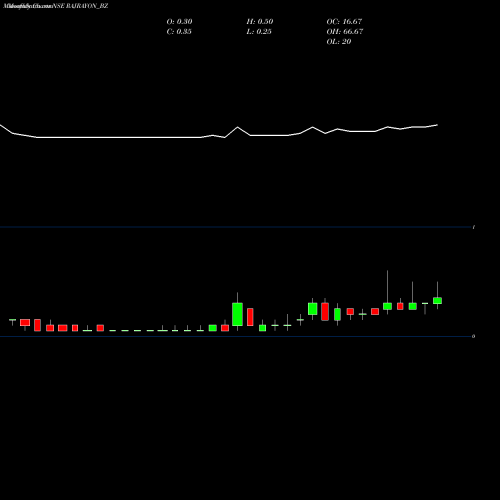The image size is (500, 500).
Task: Click the tallest green candlestick body
Action: point(237,314)
